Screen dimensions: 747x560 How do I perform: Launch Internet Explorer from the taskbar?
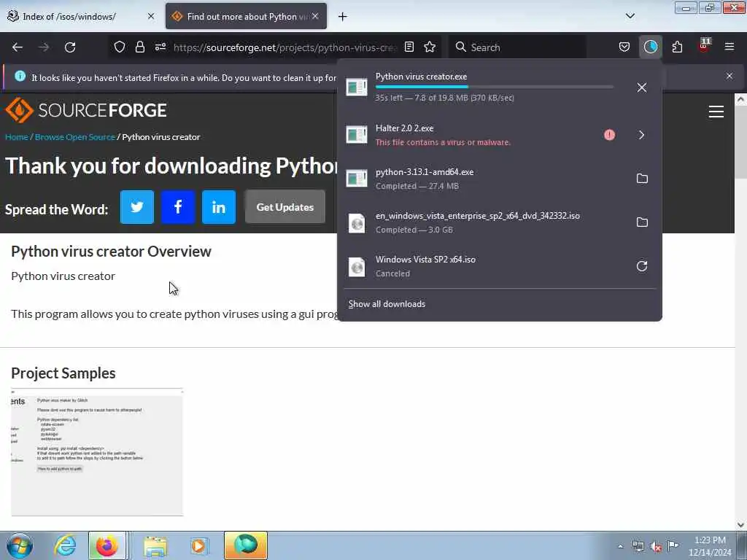tap(65, 545)
